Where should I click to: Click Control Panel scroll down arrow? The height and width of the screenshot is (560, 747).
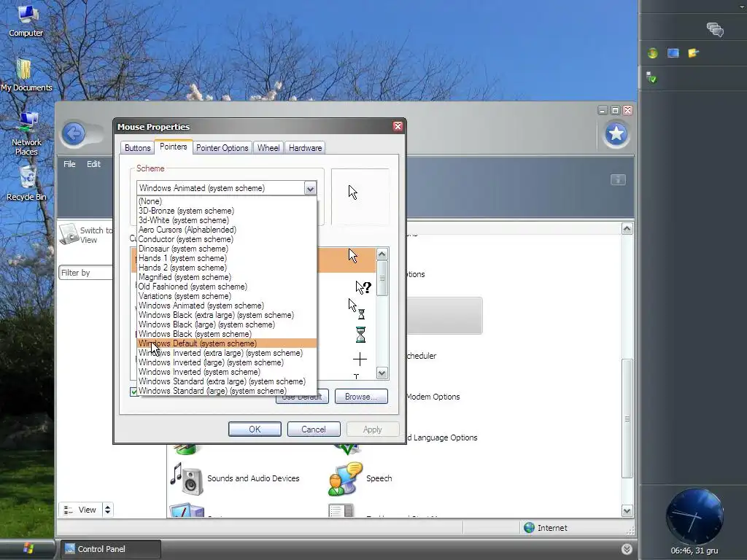pyautogui.click(x=627, y=511)
